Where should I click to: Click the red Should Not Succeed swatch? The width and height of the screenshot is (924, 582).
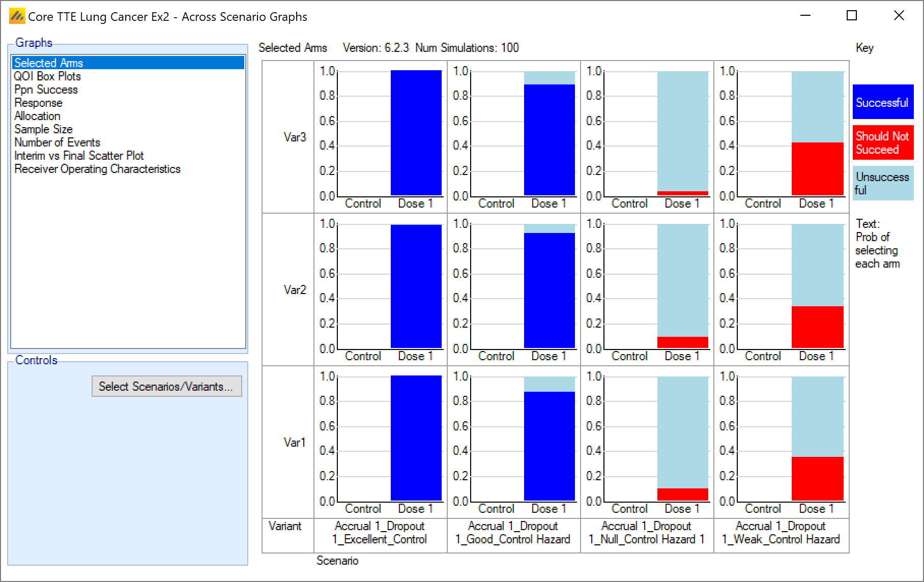pos(883,143)
